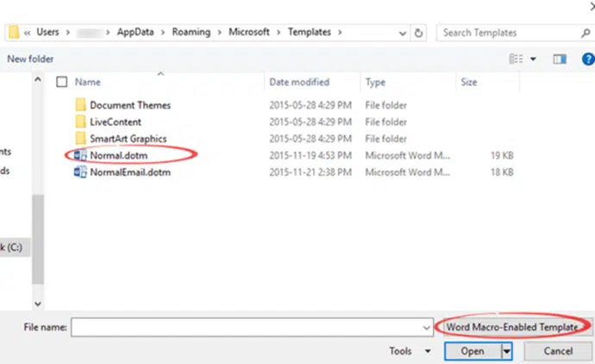
Task: Click the 2015-11-21 2:38 PM date
Action: [x=310, y=172]
